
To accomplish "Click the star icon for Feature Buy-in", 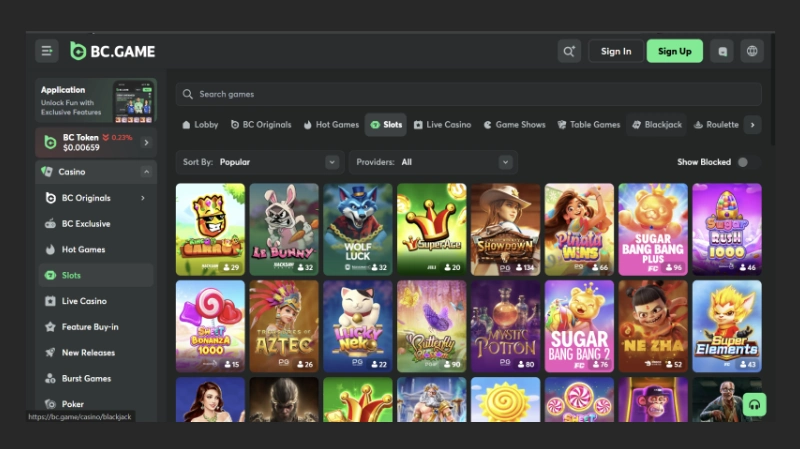I will tap(50, 327).
